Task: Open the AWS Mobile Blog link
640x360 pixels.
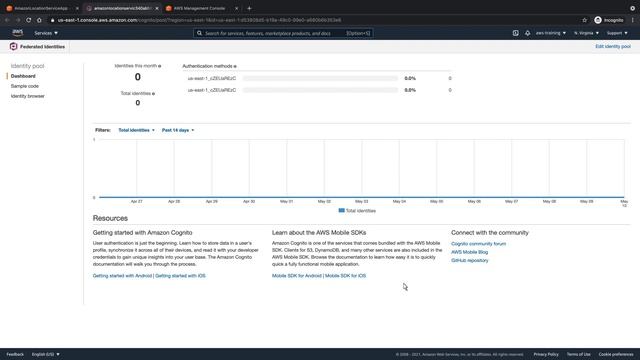Action: [469, 252]
